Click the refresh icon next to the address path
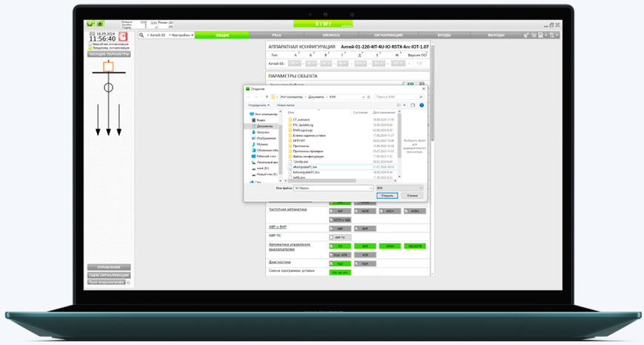Screen dimensions: 644x345 pyautogui.click(x=368, y=97)
